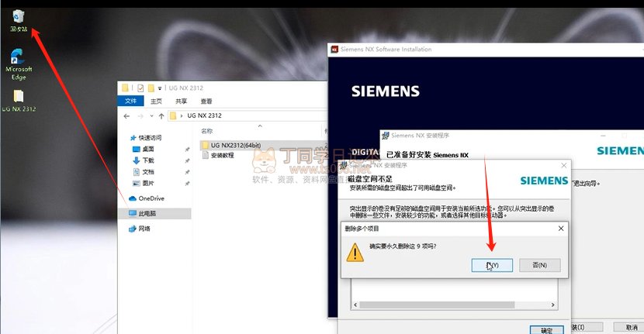
Task: Open the Recycle Bin desktop icon
Action: pyautogui.click(x=19, y=20)
